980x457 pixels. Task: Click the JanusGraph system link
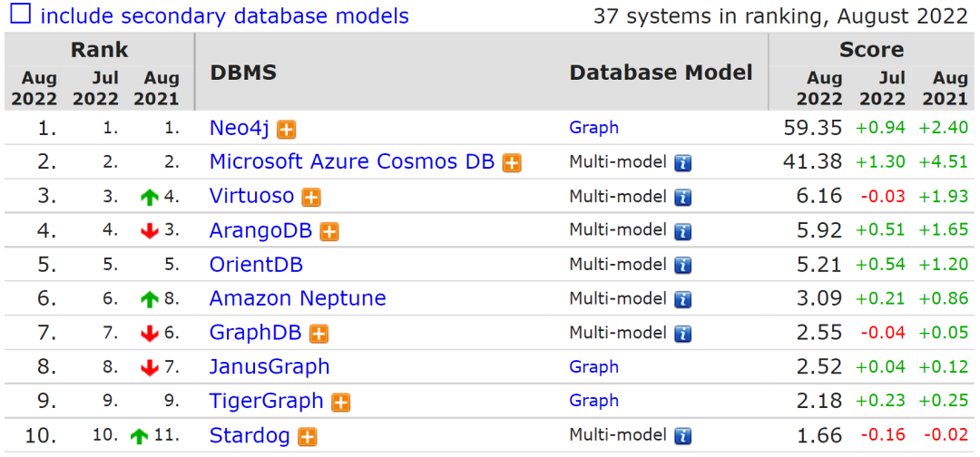pyautogui.click(x=269, y=366)
